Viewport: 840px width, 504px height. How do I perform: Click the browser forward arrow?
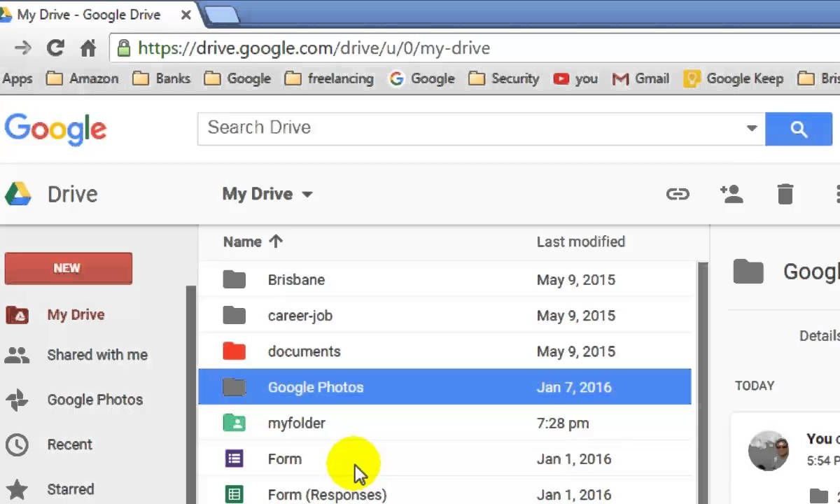point(22,48)
